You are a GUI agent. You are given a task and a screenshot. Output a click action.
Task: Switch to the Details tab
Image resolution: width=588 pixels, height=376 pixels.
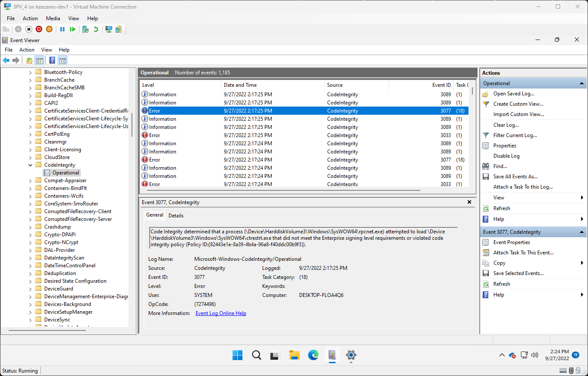click(x=176, y=216)
